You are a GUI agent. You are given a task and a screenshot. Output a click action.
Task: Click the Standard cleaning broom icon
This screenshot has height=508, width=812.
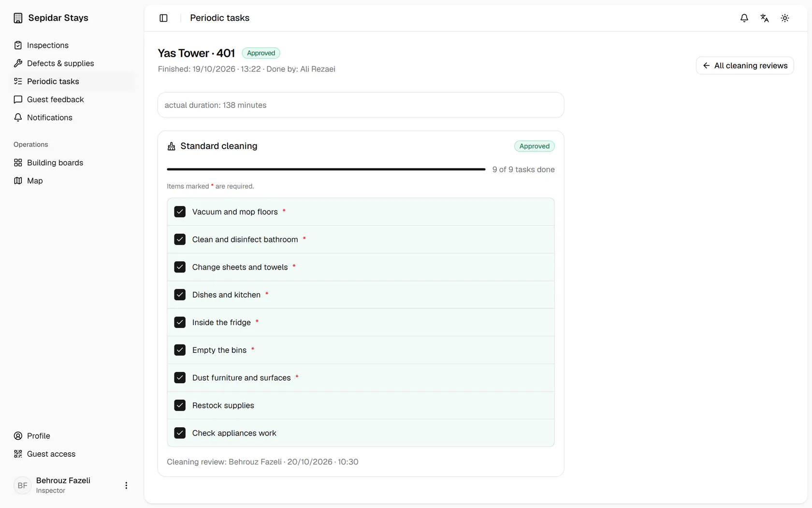coord(171,146)
